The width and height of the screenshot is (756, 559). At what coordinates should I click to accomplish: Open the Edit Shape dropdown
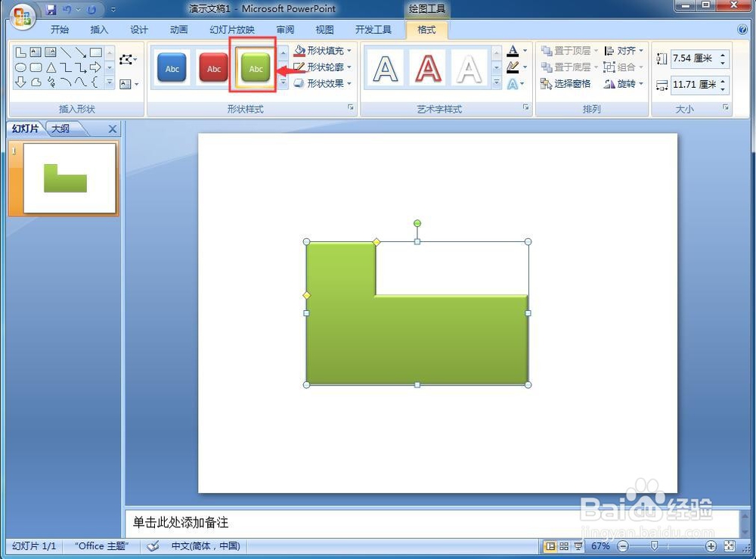pos(129,59)
